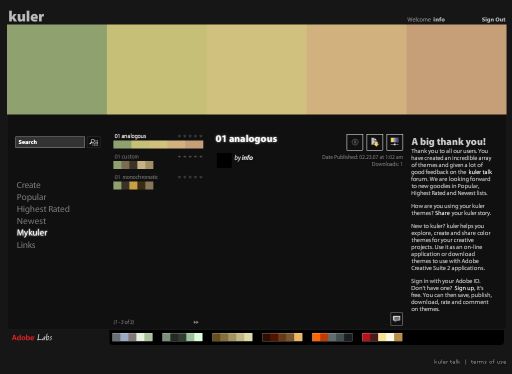Open the Links section
Viewport: 512px width, 374px height.
[x=26, y=245]
